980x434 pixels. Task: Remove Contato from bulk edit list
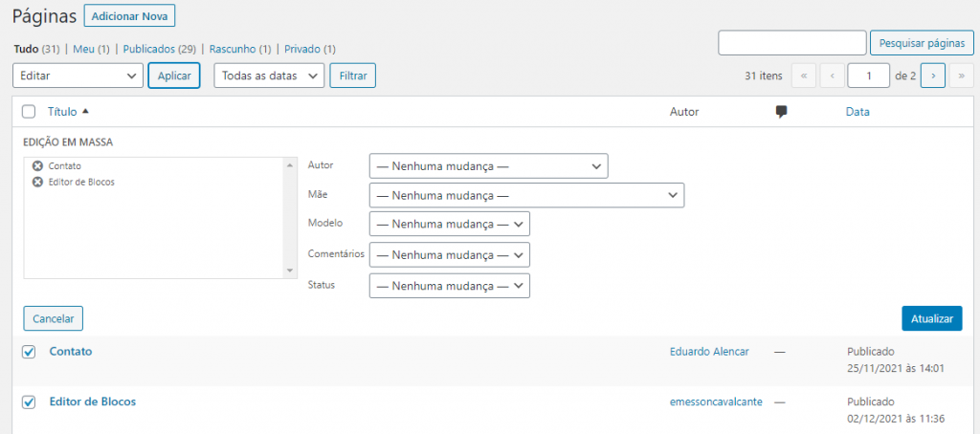(37, 166)
